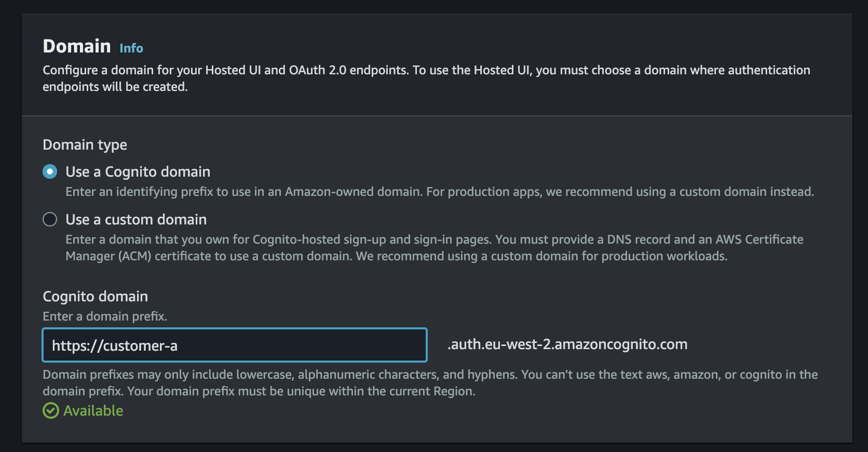The image size is (868, 452).
Task: Click the "Use a Cognito domain" label
Action: pyautogui.click(x=137, y=171)
